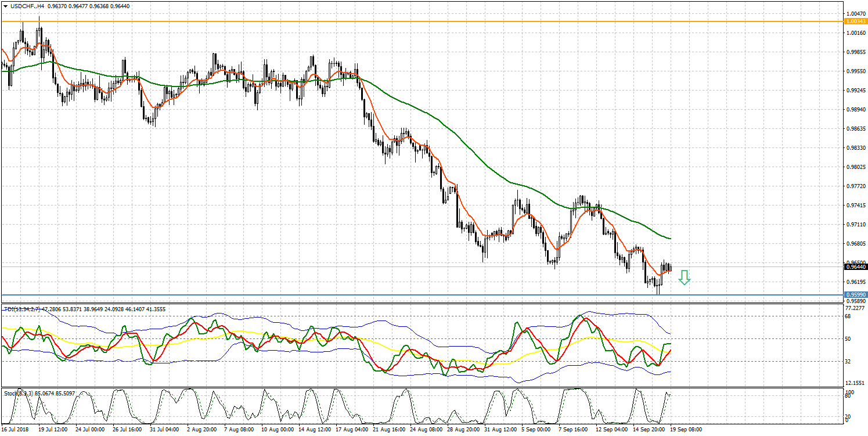Click the 12.1551 TDI scale value

click(855, 383)
